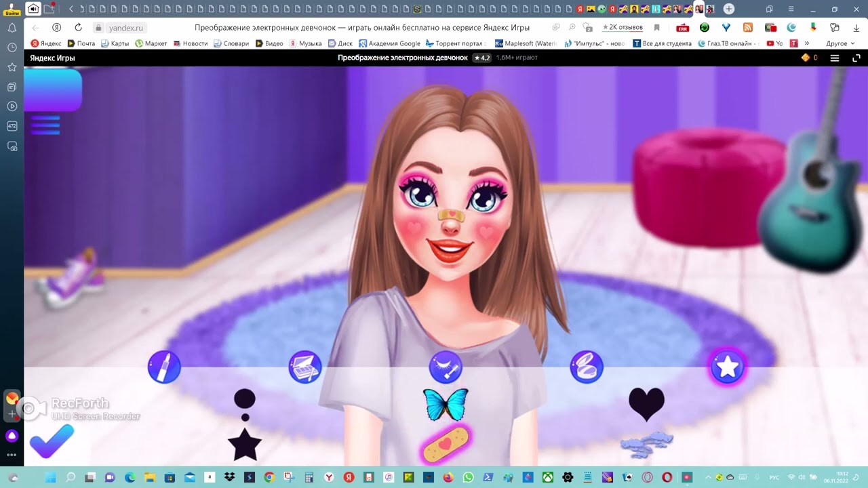Open favorites star in the sidebar

[12, 67]
